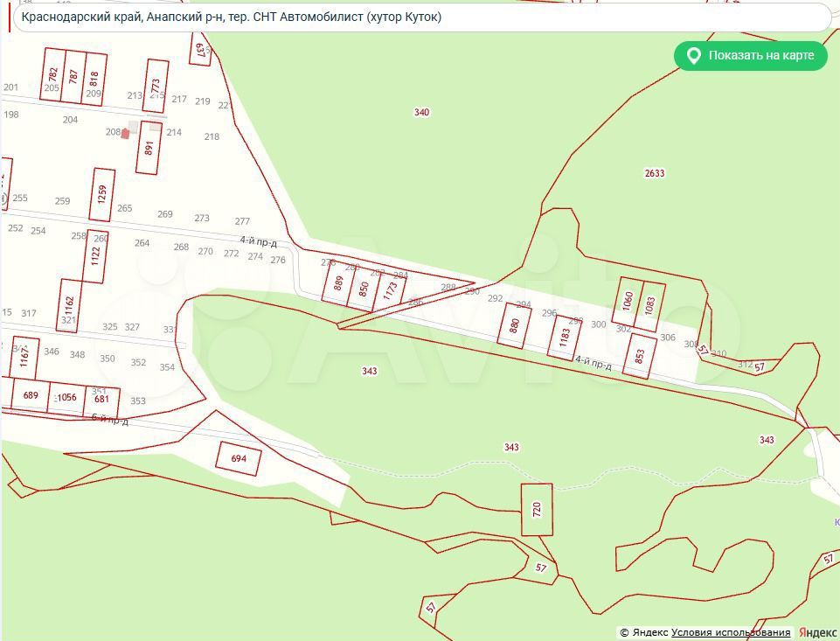This screenshot has width=840, height=641.
Task: Click parcel 880 along 4-й проезд
Action: point(514,326)
